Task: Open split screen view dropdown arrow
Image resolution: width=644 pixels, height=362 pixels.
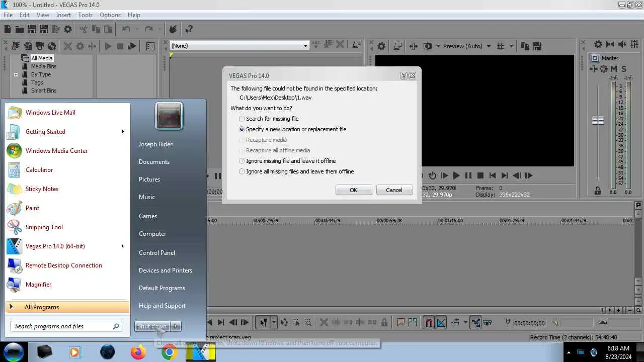Action: 438,46
